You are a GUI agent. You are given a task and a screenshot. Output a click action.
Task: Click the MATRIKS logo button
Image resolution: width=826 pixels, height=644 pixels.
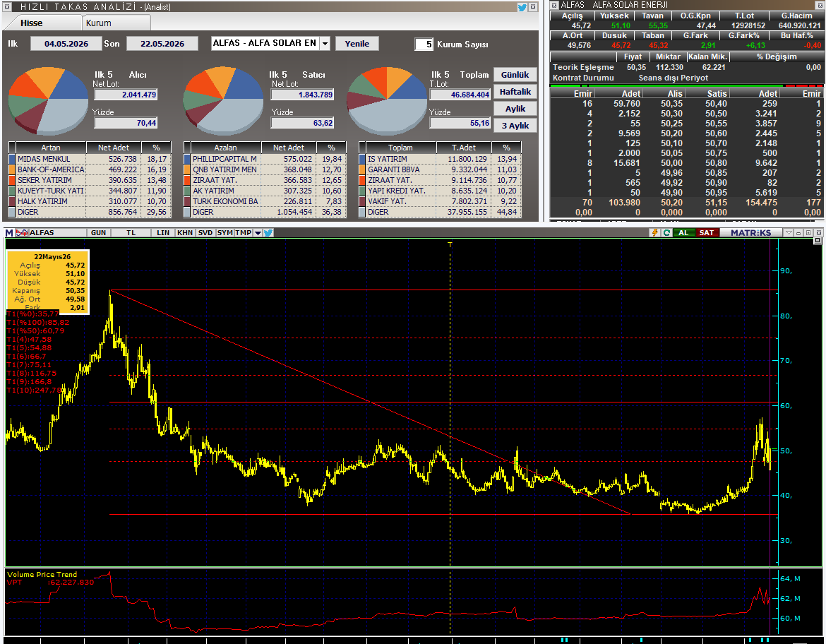750,232
